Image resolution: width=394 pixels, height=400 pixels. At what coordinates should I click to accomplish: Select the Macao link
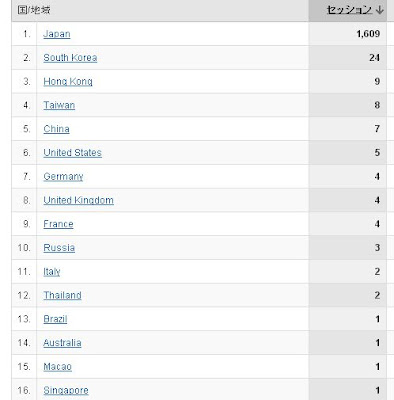click(57, 367)
